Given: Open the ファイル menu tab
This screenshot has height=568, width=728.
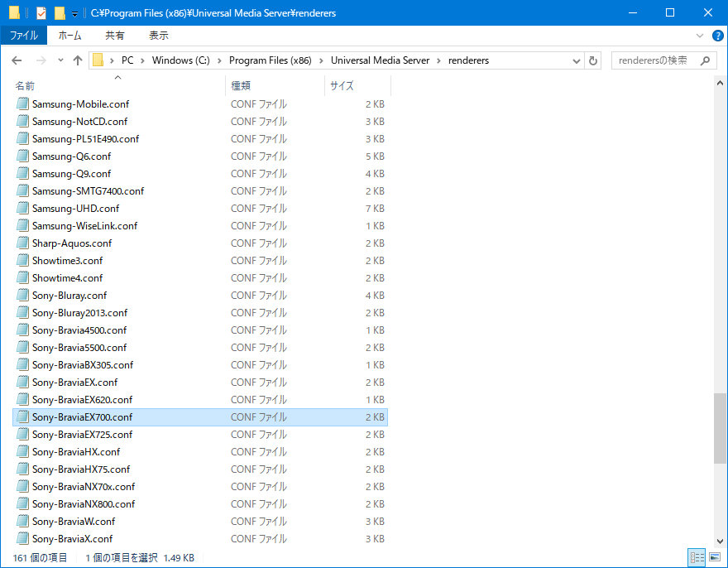Looking at the screenshot, I should [x=24, y=36].
